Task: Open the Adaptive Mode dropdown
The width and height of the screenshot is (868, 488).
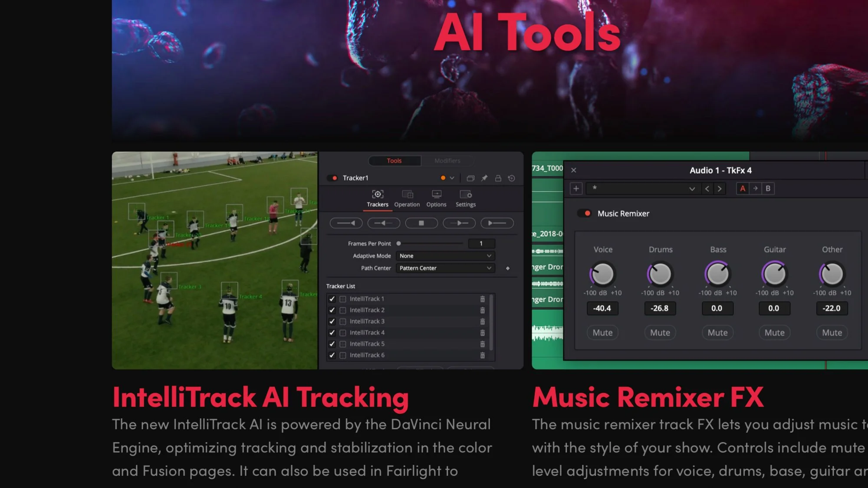Action: click(445, 256)
